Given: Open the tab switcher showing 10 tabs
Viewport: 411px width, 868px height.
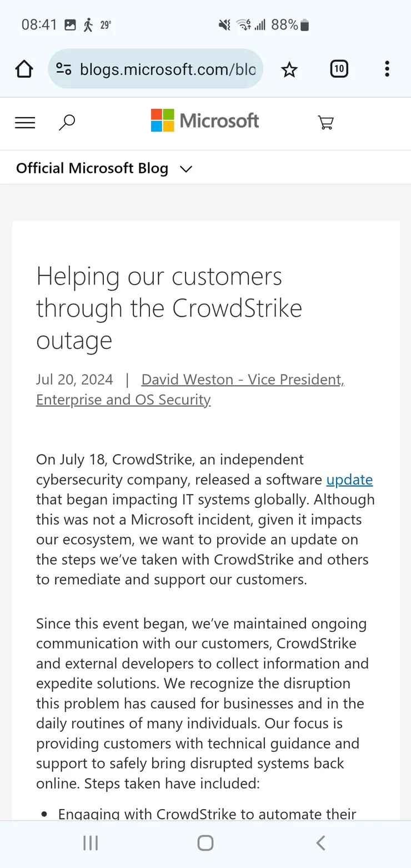Looking at the screenshot, I should 339,69.
